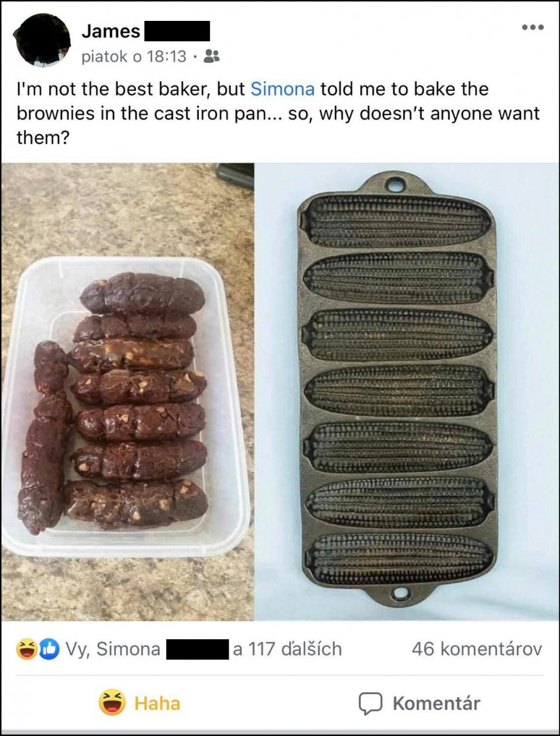Viewport: 560px width, 736px height.
Task: Open the cast iron corn pan photo
Action: (407, 392)
